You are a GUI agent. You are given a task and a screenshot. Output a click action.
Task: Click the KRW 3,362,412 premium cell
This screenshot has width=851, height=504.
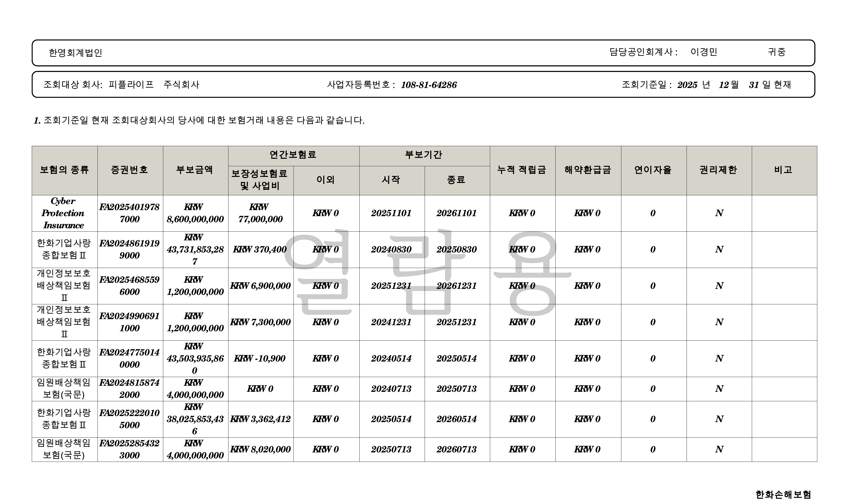(260, 419)
